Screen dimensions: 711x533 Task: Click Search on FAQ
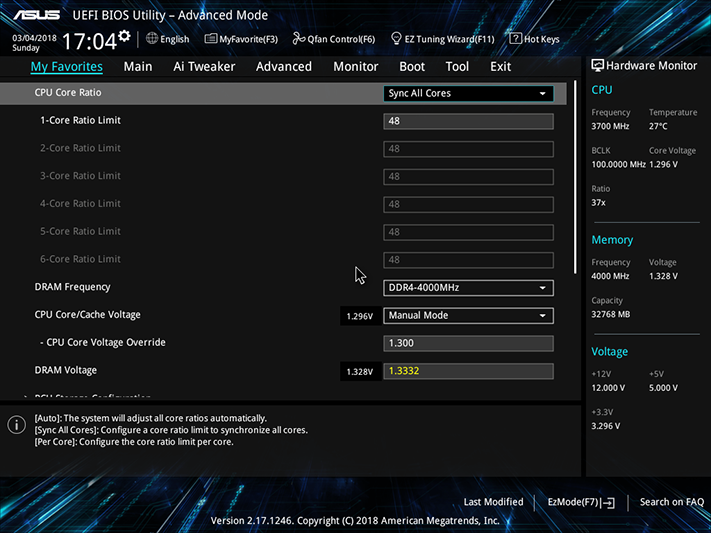672,502
